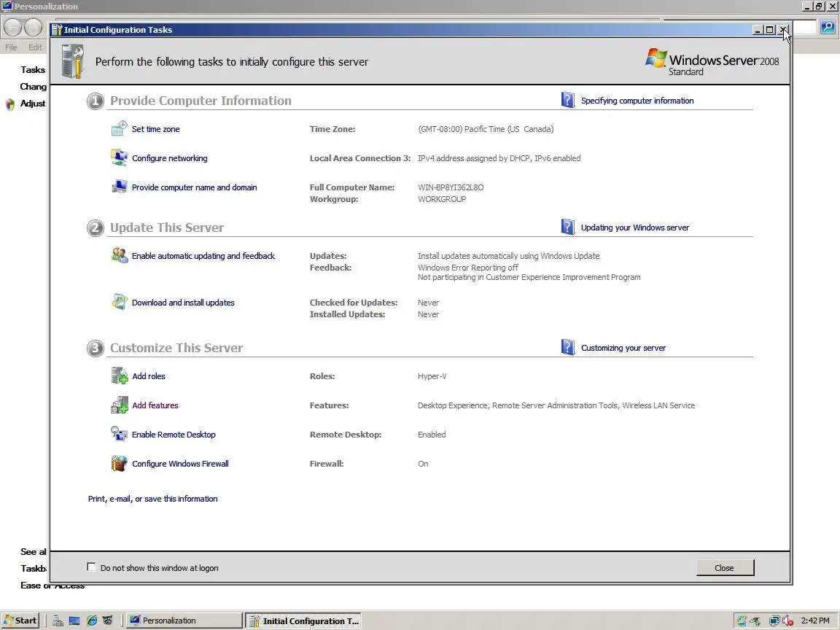Click the Configure networking monitors icon
Image resolution: width=840 pixels, height=630 pixels.
[x=119, y=157]
